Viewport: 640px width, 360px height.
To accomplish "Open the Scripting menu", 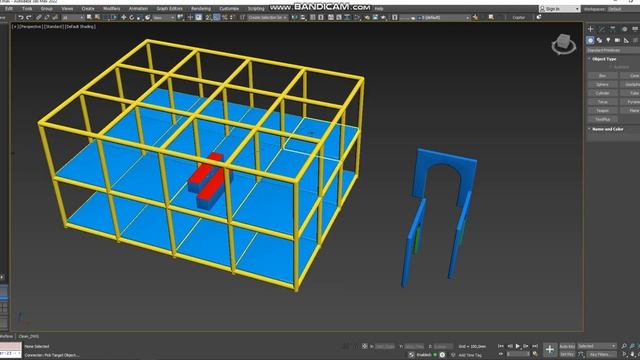I will (256, 9).
